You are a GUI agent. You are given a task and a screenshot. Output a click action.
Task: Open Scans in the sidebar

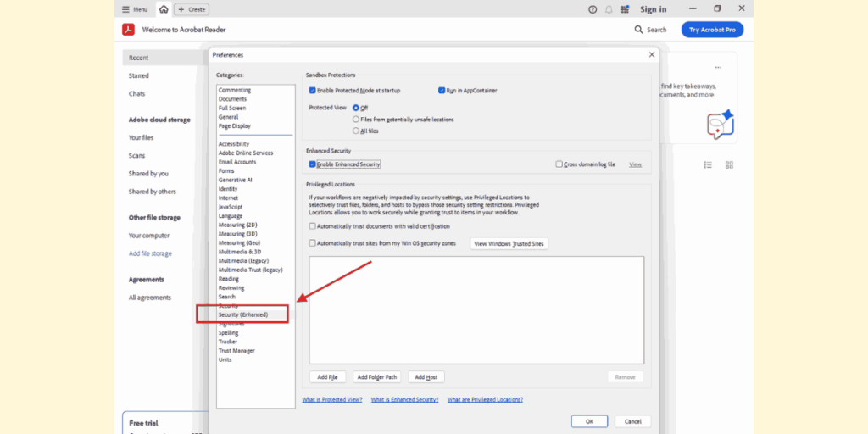(136, 156)
